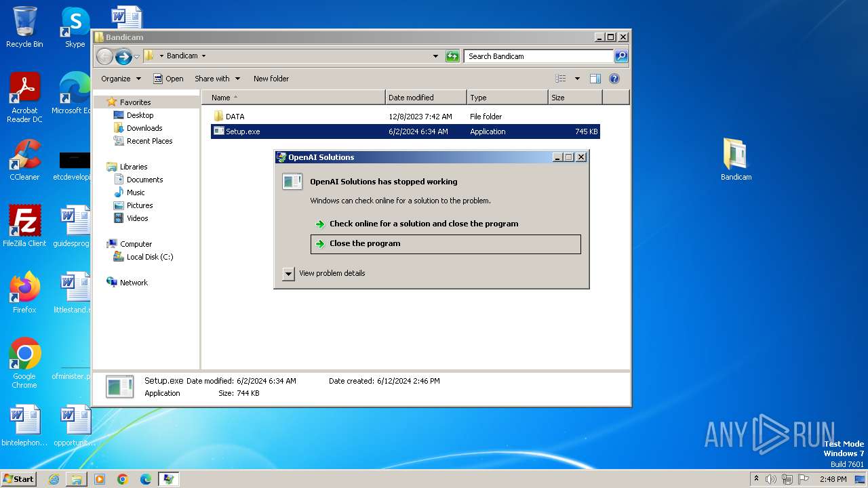Click the Start button
868x488 pixels.
coord(18,479)
